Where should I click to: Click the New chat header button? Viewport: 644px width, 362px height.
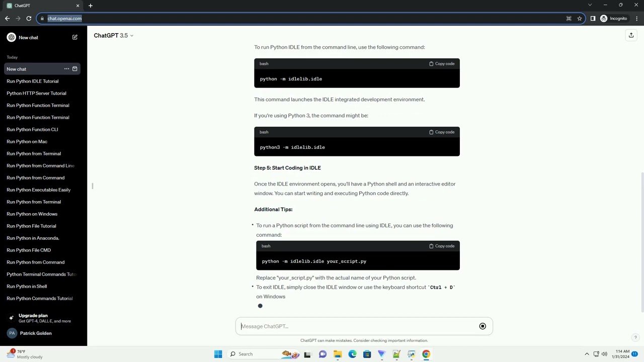click(42, 37)
